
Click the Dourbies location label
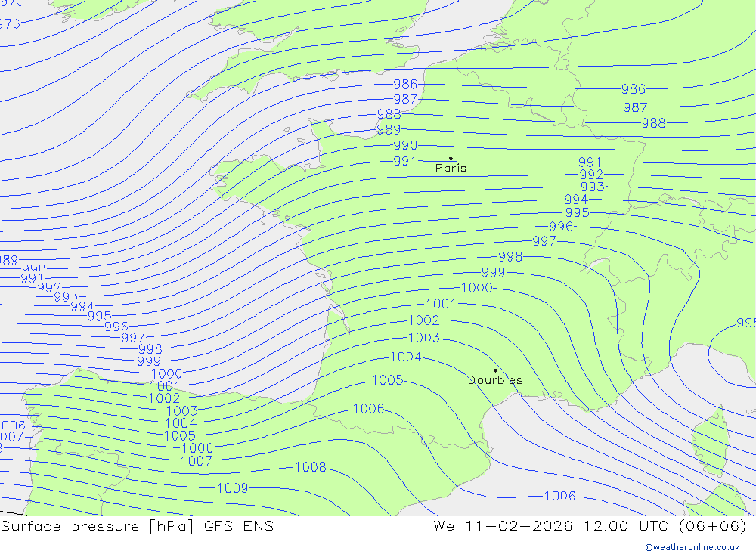tap(495, 380)
